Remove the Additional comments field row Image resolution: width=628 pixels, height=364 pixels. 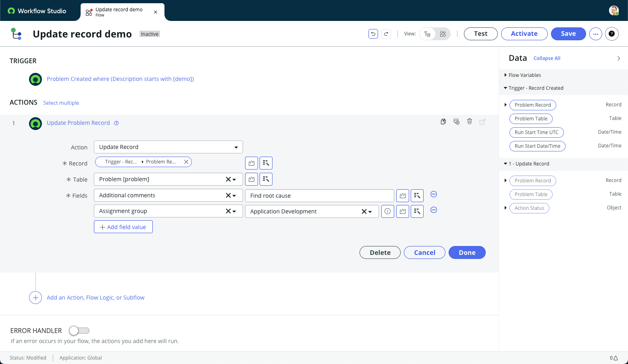click(x=434, y=194)
